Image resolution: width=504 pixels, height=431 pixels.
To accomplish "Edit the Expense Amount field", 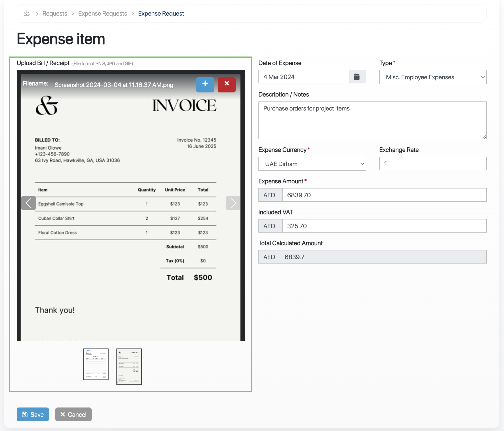I will pyautogui.click(x=384, y=195).
